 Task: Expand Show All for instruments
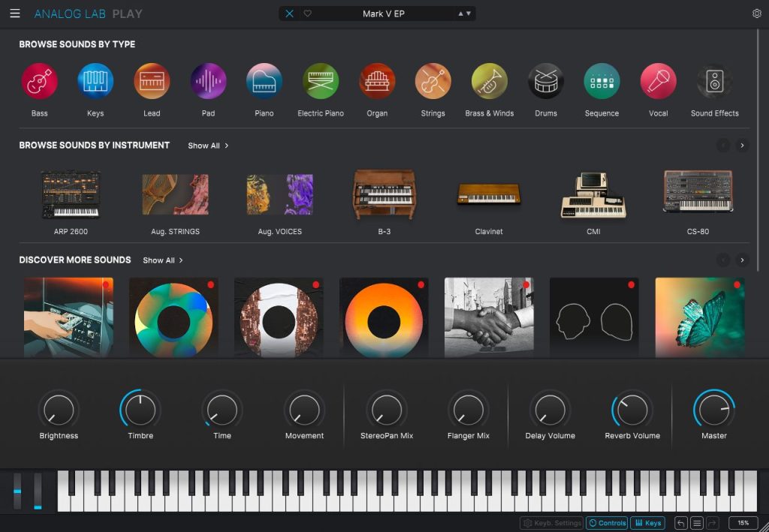[208, 146]
